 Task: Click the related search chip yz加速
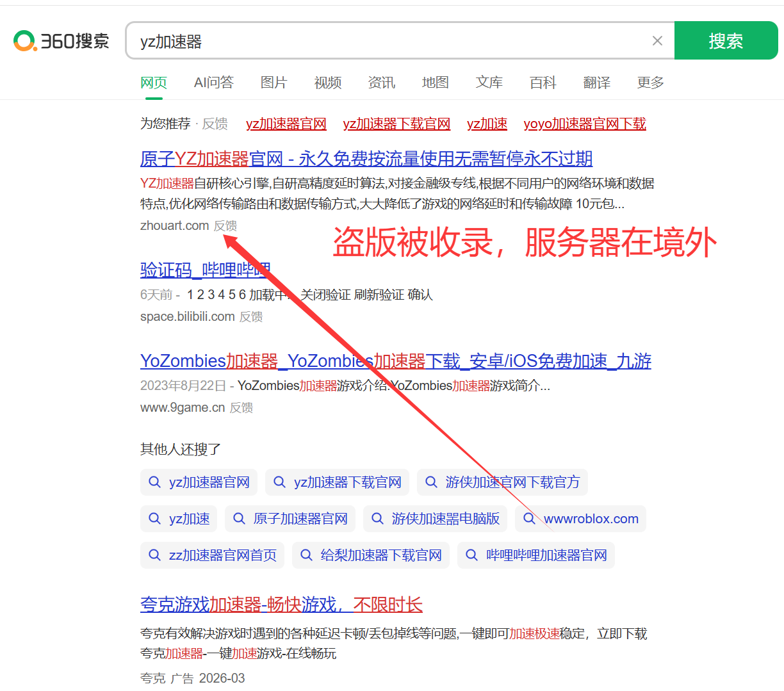tap(179, 519)
